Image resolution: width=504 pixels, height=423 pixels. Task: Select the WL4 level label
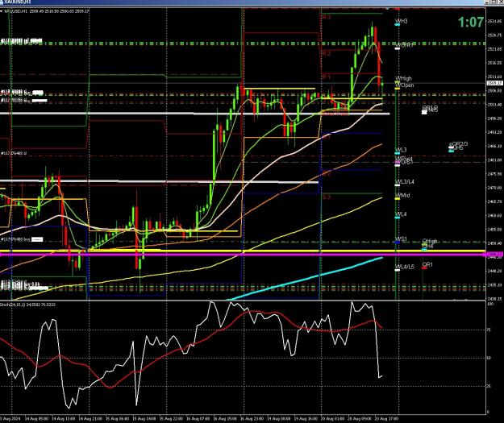(401, 214)
